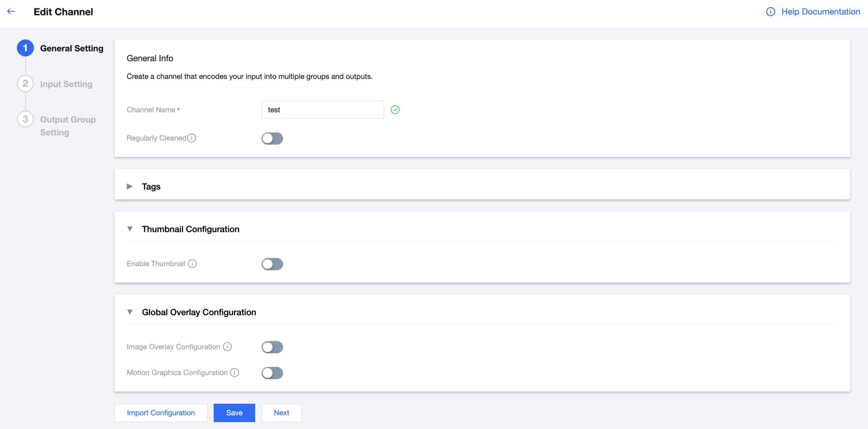The height and width of the screenshot is (429, 868).
Task: Click the Enable Thumbnail info icon
Action: (x=193, y=263)
